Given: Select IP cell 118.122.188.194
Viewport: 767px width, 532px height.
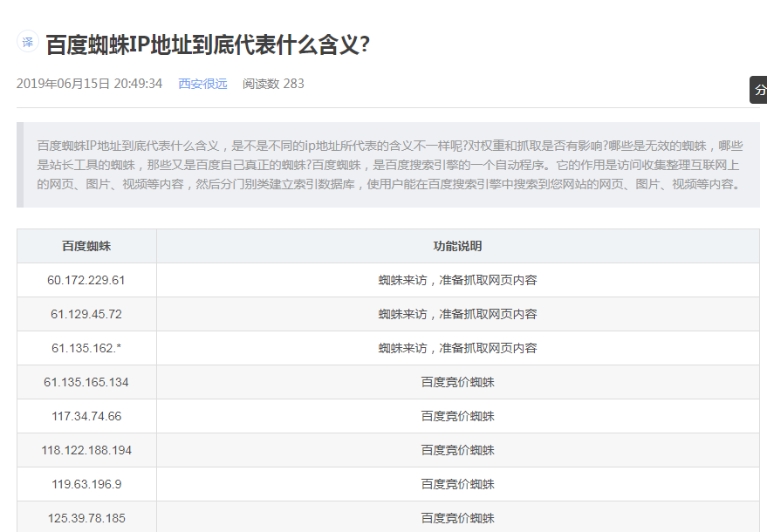Looking at the screenshot, I should pyautogui.click(x=86, y=450).
